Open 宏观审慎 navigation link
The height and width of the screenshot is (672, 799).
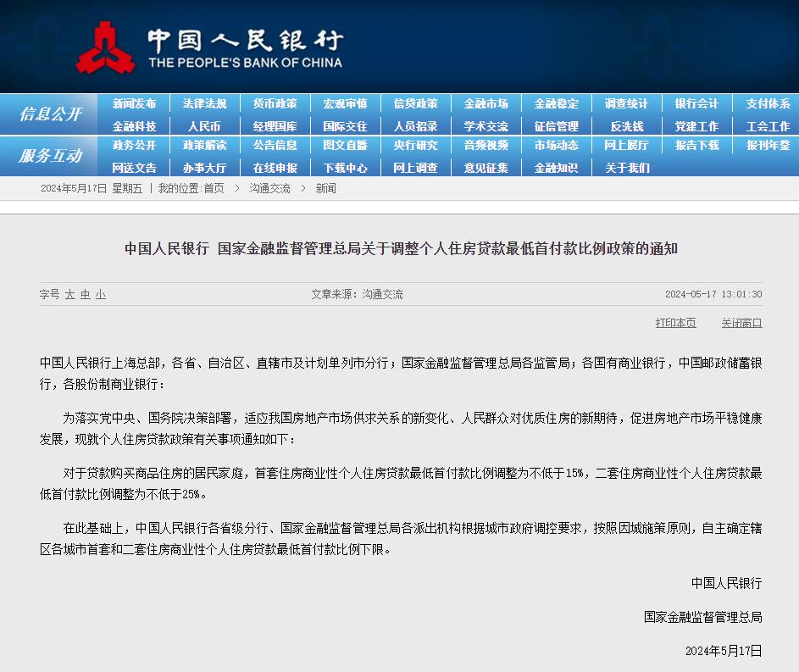pos(345,103)
